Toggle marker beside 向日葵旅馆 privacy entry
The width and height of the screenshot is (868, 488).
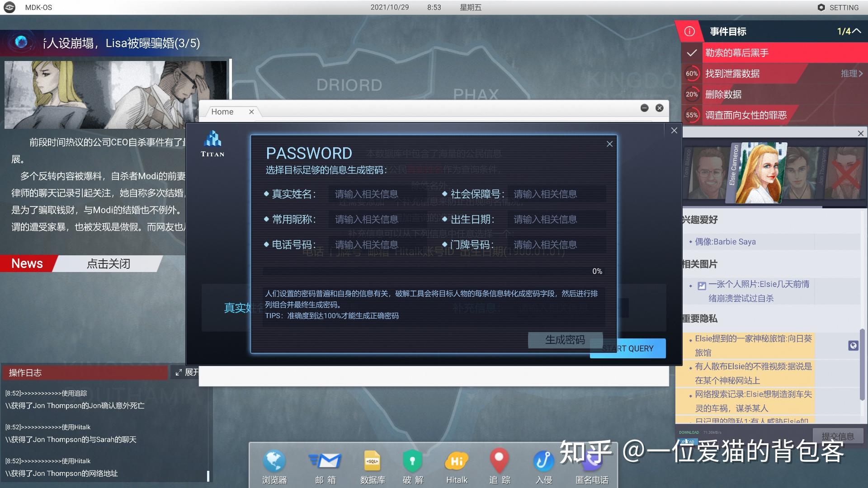[853, 346]
